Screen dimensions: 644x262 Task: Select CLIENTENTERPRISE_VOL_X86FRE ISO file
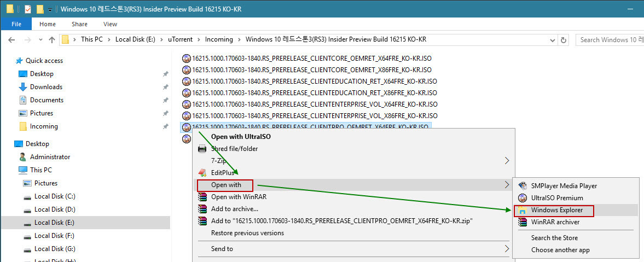[315, 116]
